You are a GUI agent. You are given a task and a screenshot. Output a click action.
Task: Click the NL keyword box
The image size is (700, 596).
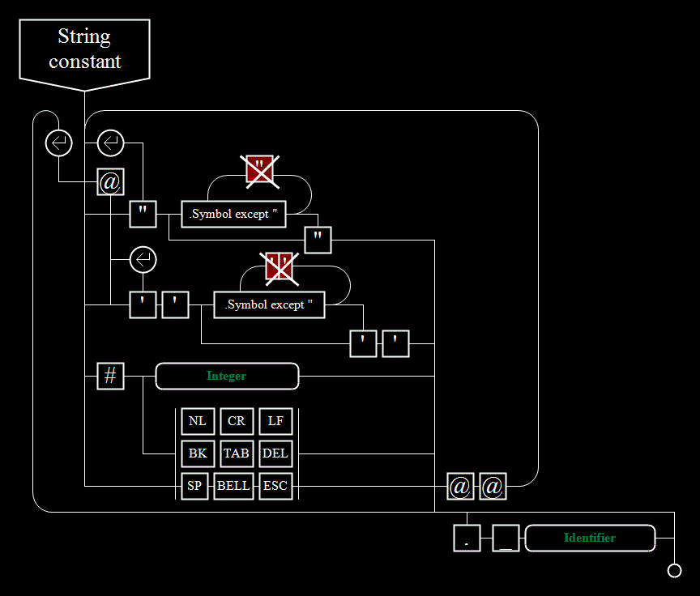pyautogui.click(x=198, y=421)
